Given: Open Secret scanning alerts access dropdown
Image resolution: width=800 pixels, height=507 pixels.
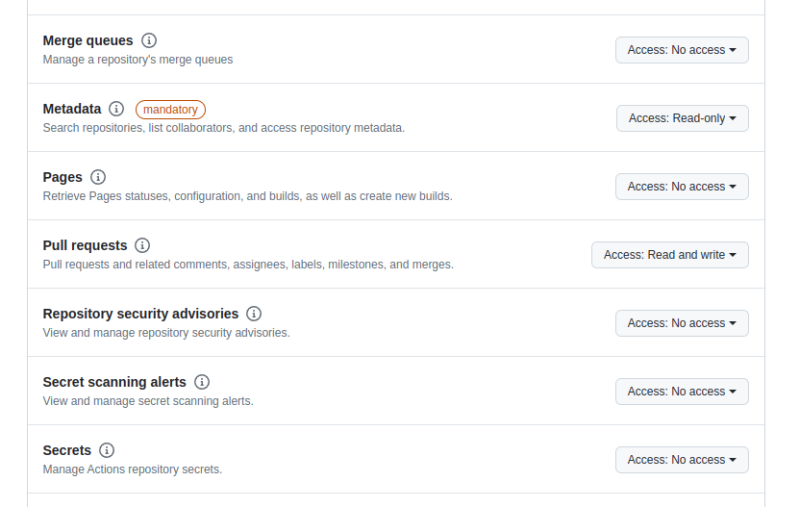Looking at the screenshot, I should click(681, 391).
